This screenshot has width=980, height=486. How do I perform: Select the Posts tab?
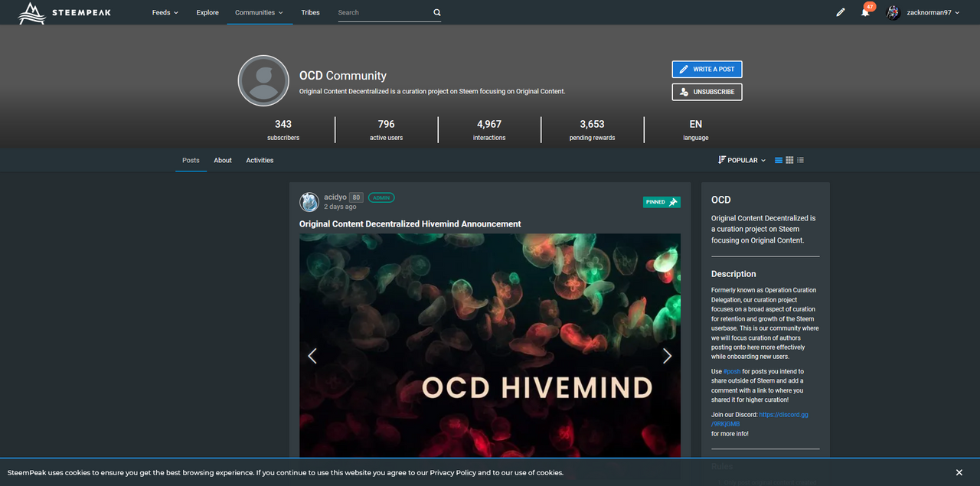point(191,160)
